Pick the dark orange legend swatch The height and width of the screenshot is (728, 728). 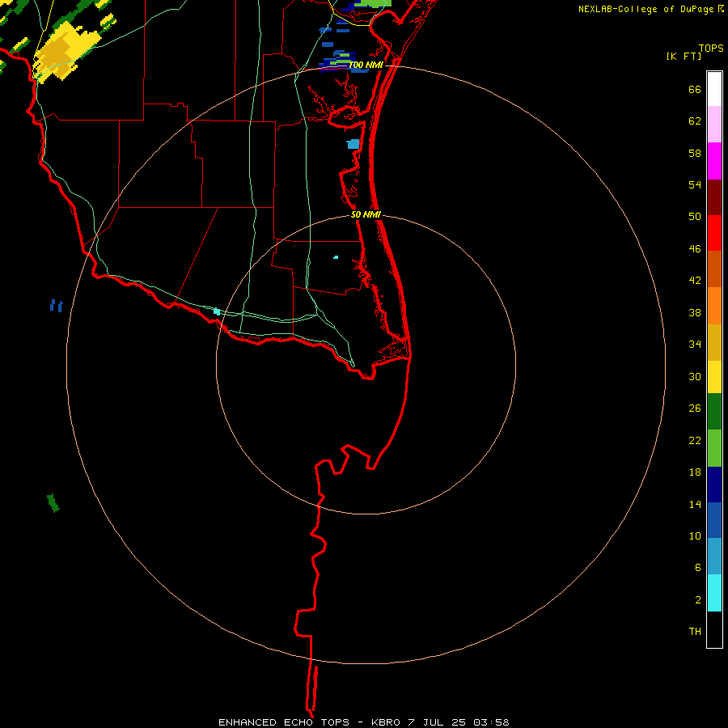click(x=714, y=269)
